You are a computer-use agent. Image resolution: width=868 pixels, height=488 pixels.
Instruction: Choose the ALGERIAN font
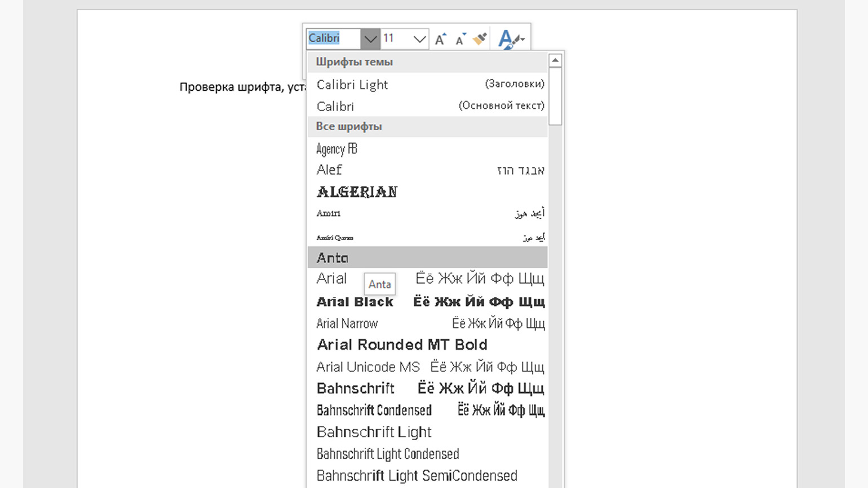(357, 192)
